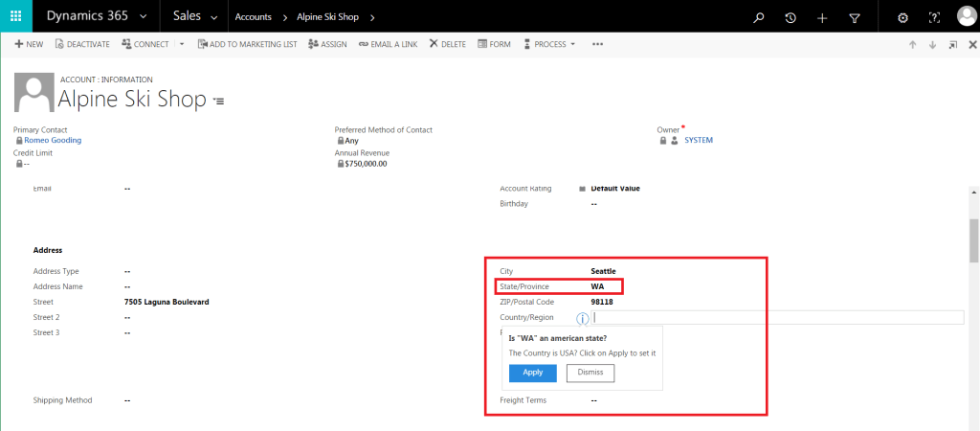Click Apply in the suggestion popup

click(532, 373)
